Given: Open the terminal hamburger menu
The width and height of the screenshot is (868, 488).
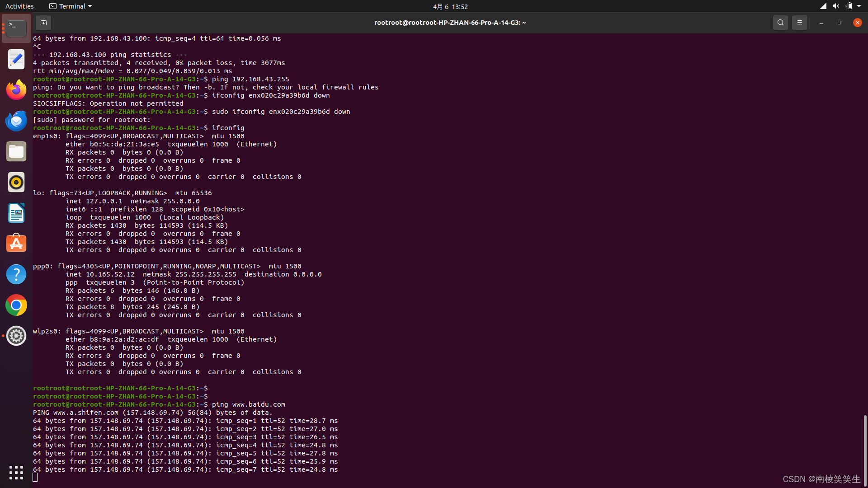Looking at the screenshot, I should (799, 23).
